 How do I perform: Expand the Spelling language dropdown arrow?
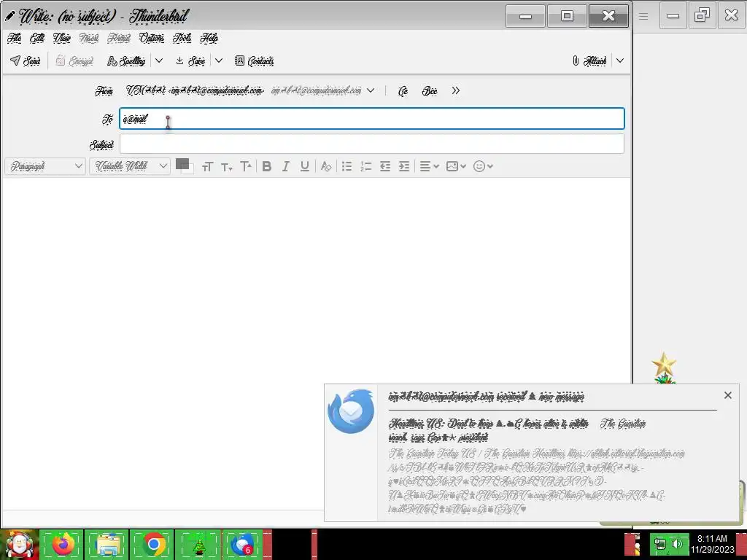point(159,61)
